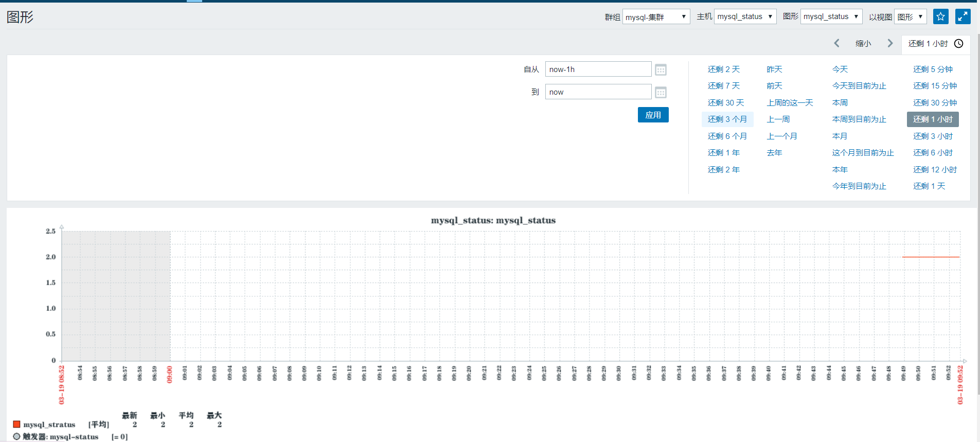980x442 pixels.
Task: Click the 图形 page heading
Action: coord(20,17)
